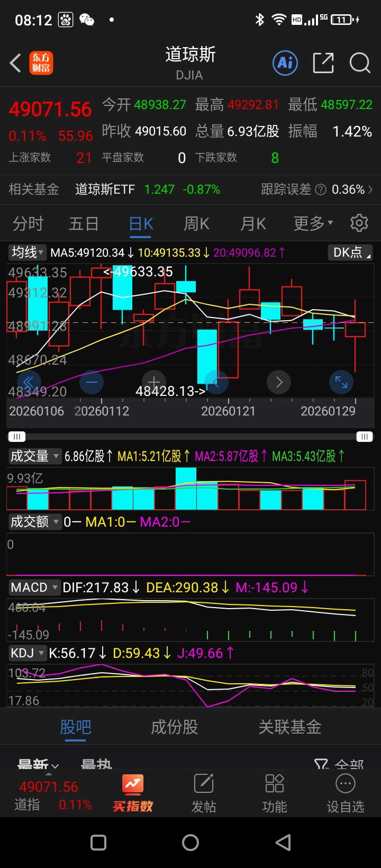
Task: Tap the 20260121 date label
Action: click(228, 411)
